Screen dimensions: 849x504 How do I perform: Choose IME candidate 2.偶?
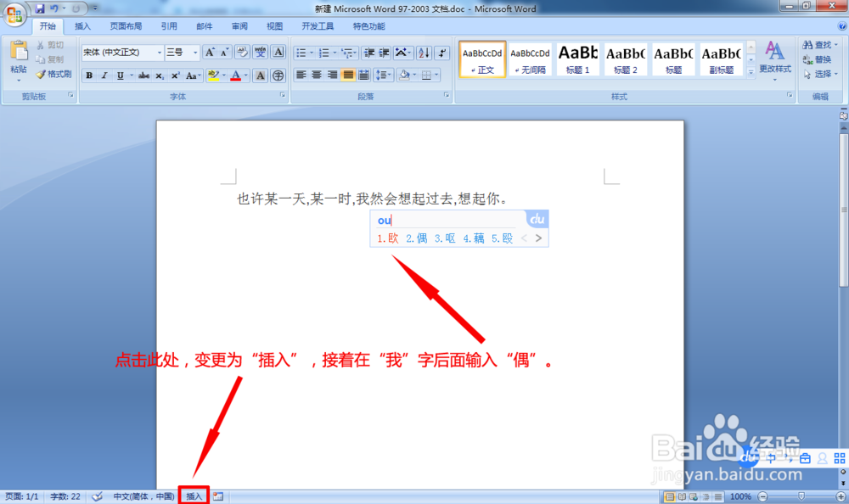click(x=416, y=238)
